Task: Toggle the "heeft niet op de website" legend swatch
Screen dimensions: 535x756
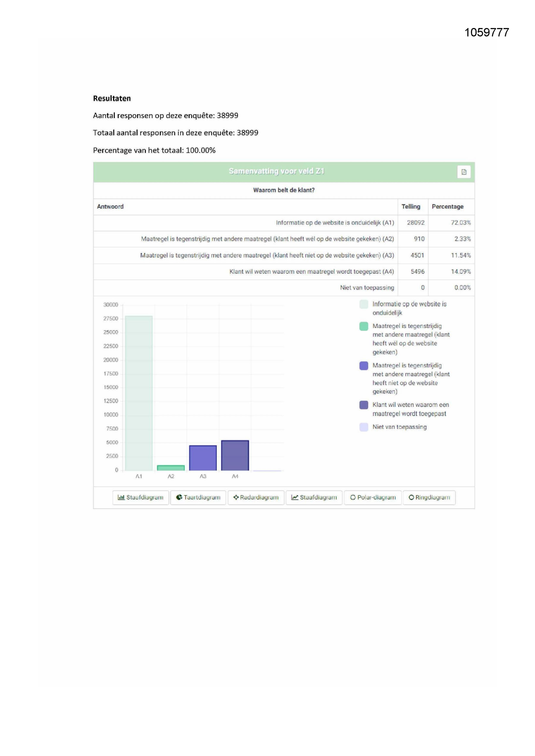Action: pyautogui.click(x=364, y=366)
